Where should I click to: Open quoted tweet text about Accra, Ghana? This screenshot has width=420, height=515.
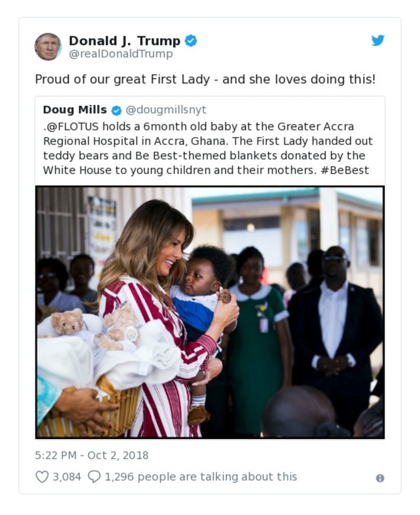[208, 149]
